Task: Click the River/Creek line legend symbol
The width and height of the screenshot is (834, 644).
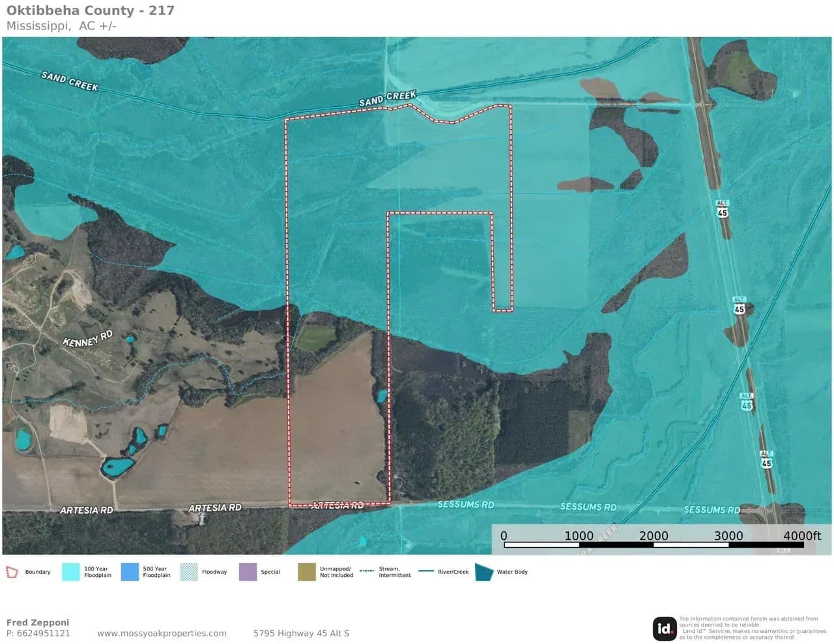Action: click(x=425, y=572)
